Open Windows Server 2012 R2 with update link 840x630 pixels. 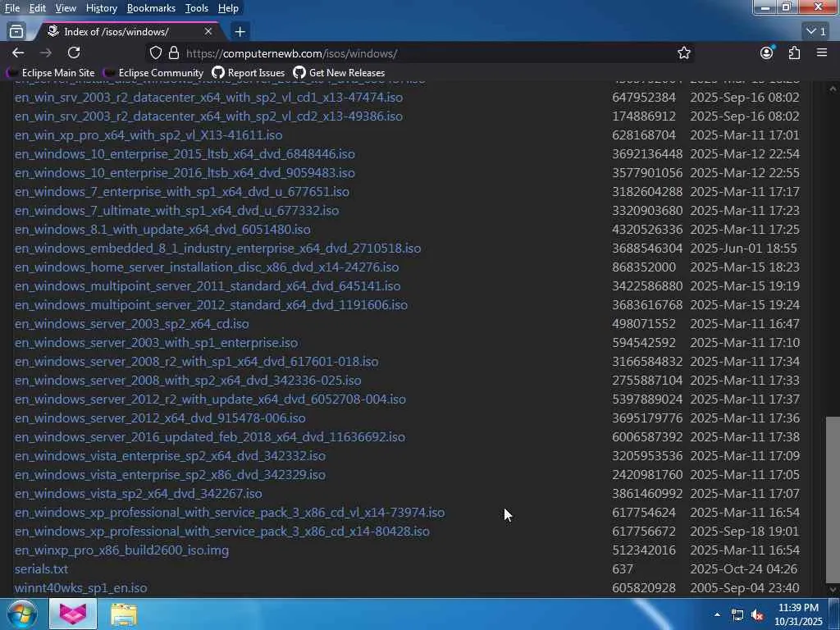210,399
